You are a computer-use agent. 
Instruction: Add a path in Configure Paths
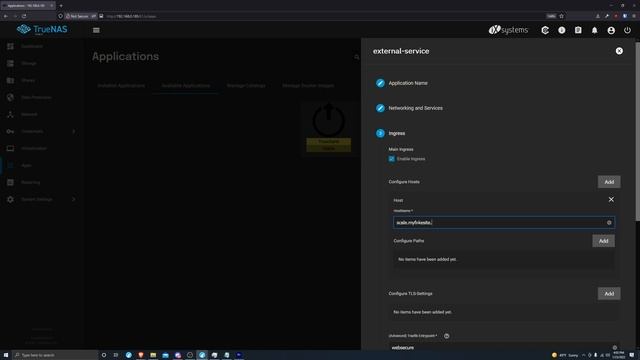click(603, 241)
